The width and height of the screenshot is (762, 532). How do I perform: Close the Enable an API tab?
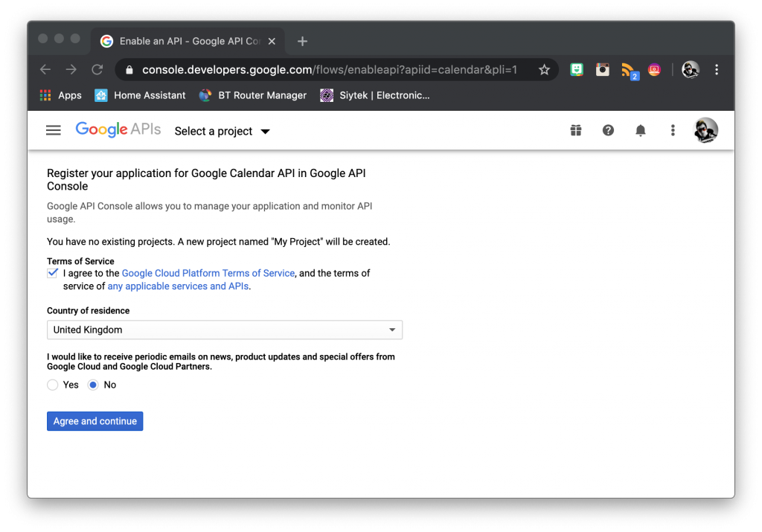[x=272, y=42]
